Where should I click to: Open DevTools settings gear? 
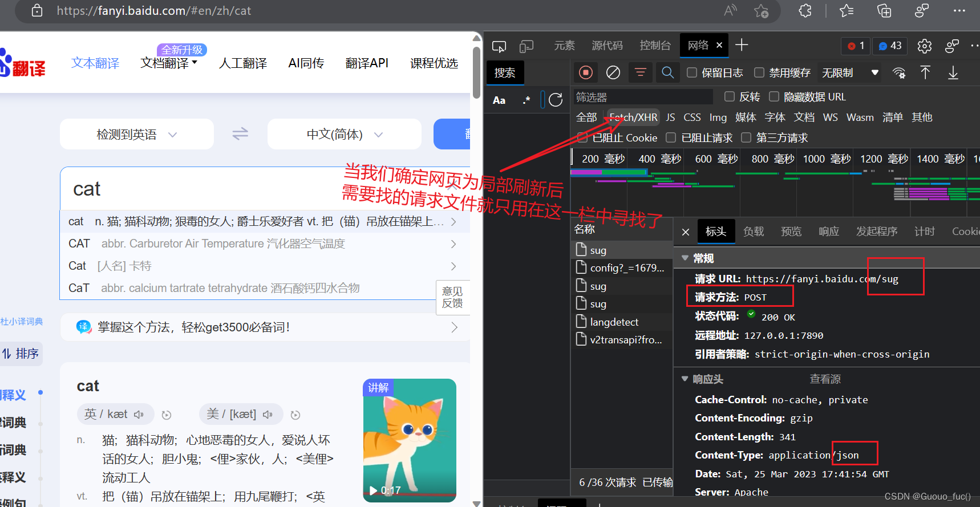pyautogui.click(x=925, y=46)
